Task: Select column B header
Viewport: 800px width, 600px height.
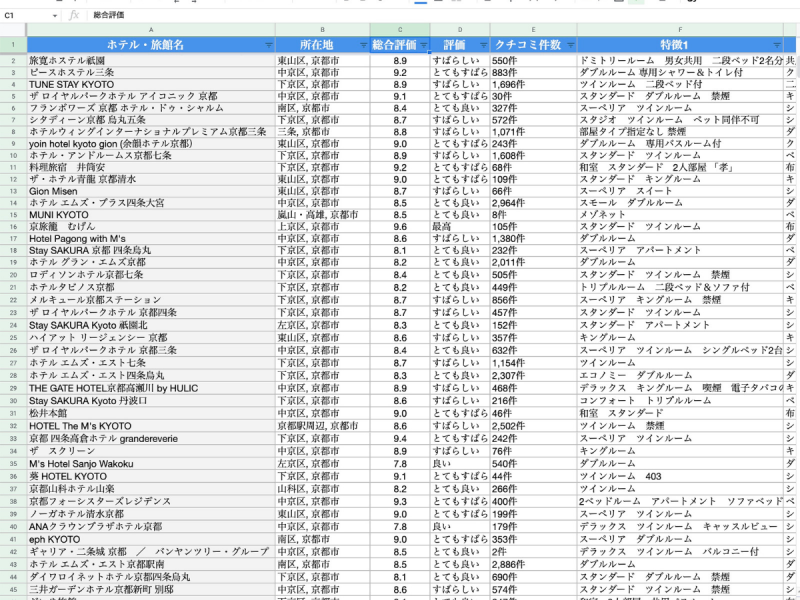Action: (322, 30)
